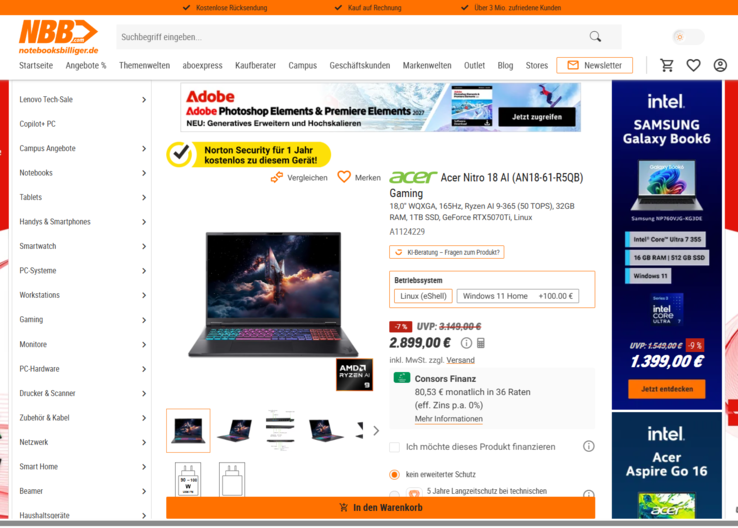Open Outlet menu item
The image size is (738, 528).
(474, 65)
